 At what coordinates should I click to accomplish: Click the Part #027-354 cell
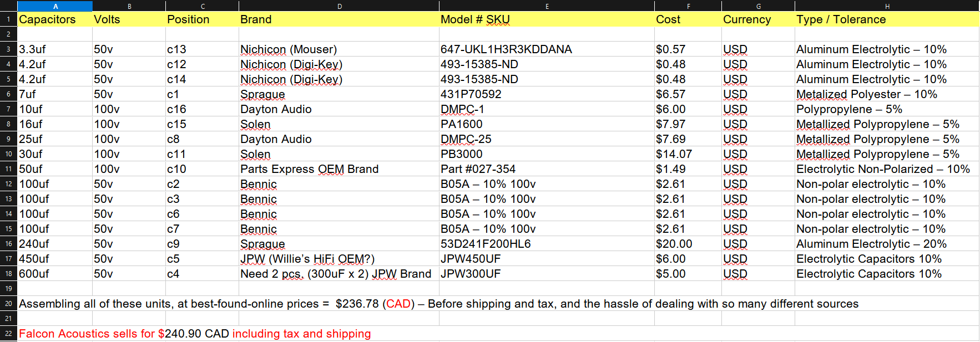(547, 169)
